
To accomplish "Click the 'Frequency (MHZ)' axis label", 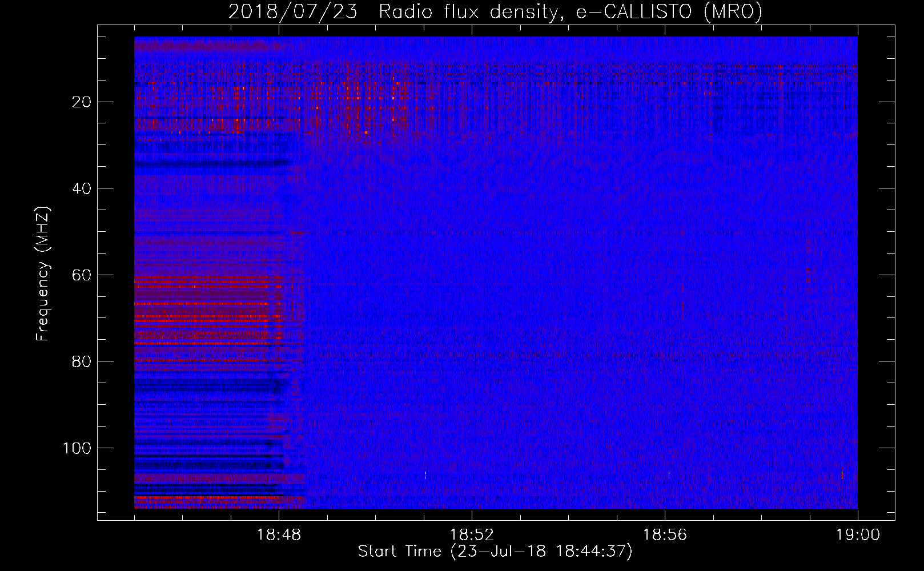I will tap(43, 274).
